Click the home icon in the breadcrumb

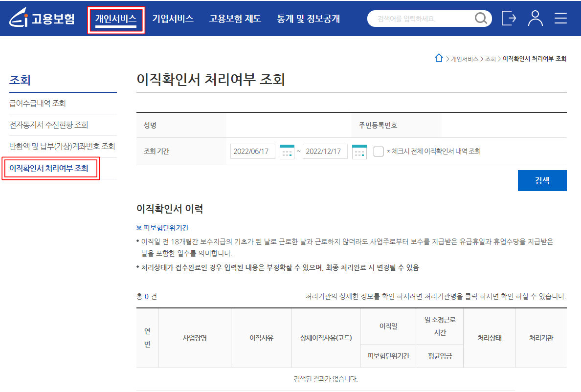point(439,57)
